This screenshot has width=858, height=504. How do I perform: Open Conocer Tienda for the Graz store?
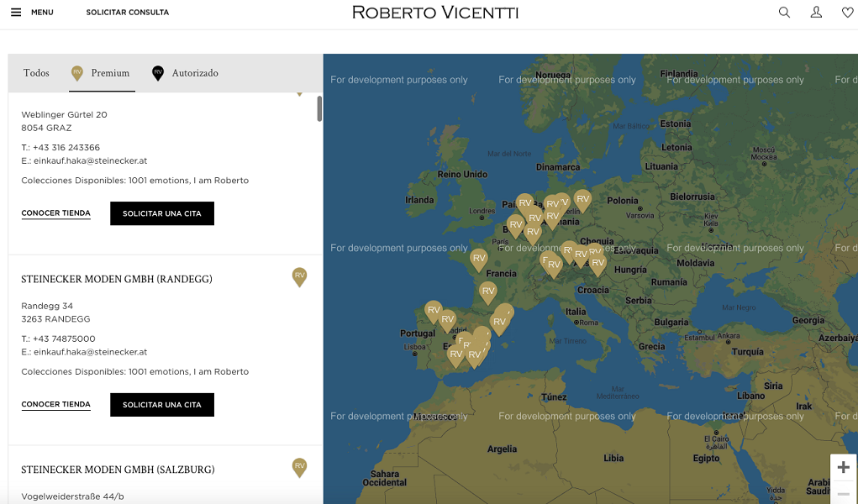[55, 213]
